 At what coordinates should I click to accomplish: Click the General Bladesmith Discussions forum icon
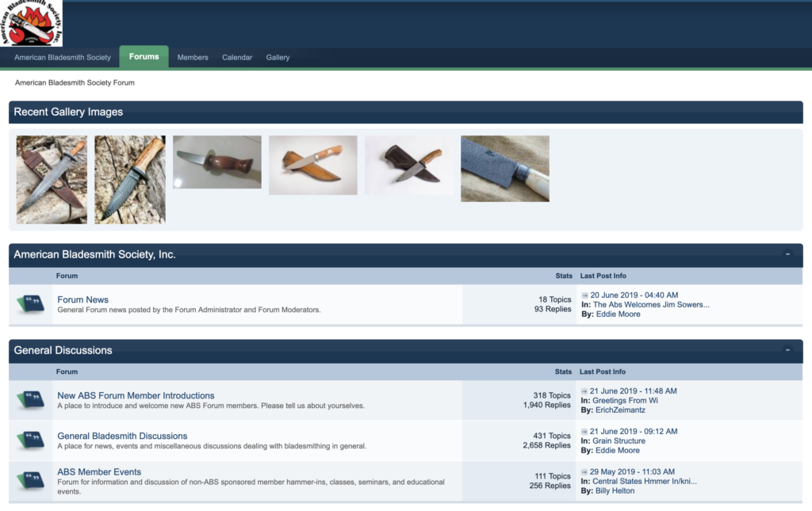(x=31, y=440)
